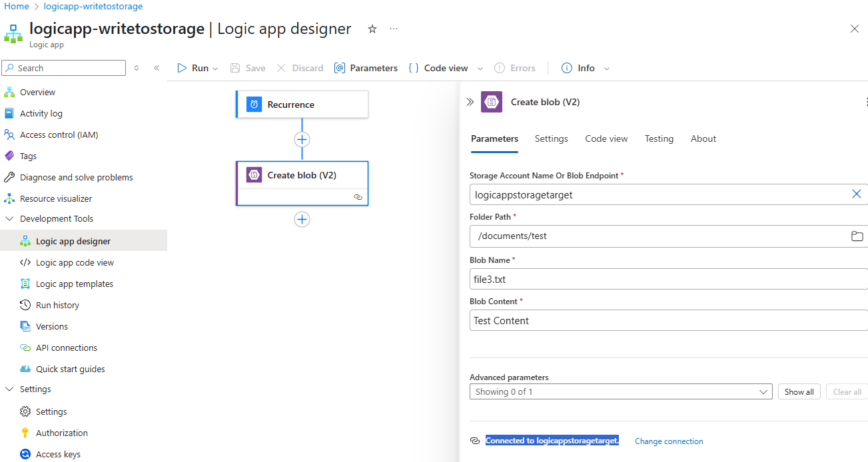
Task: Open Run history in sidebar
Action: [57, 306]
